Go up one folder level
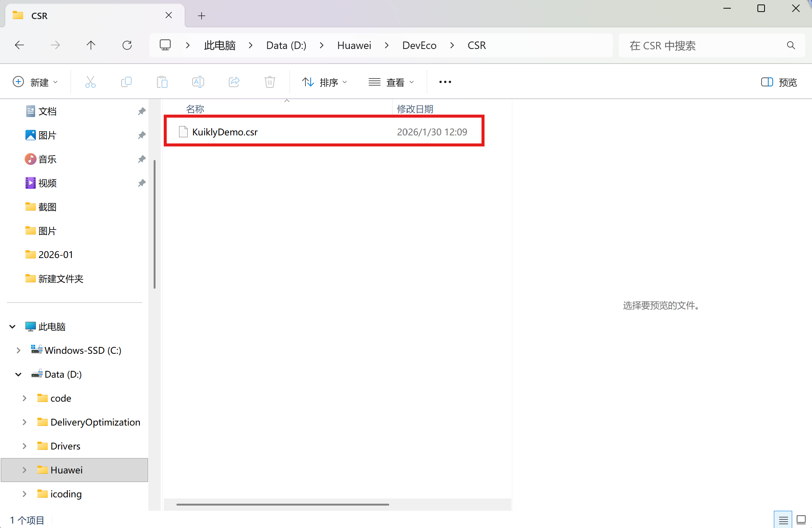812x528 pixels. 91,45
